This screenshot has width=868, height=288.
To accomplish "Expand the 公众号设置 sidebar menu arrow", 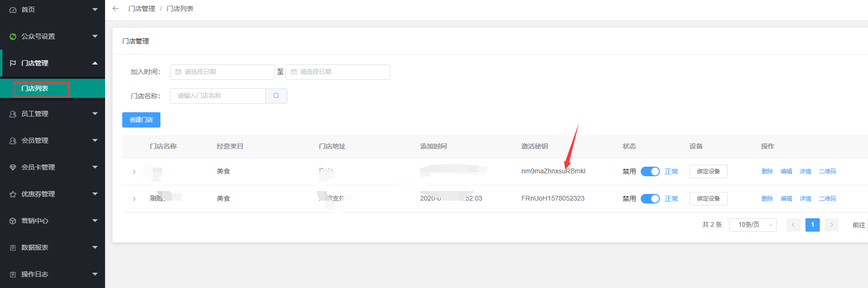I will coord(95,36).
